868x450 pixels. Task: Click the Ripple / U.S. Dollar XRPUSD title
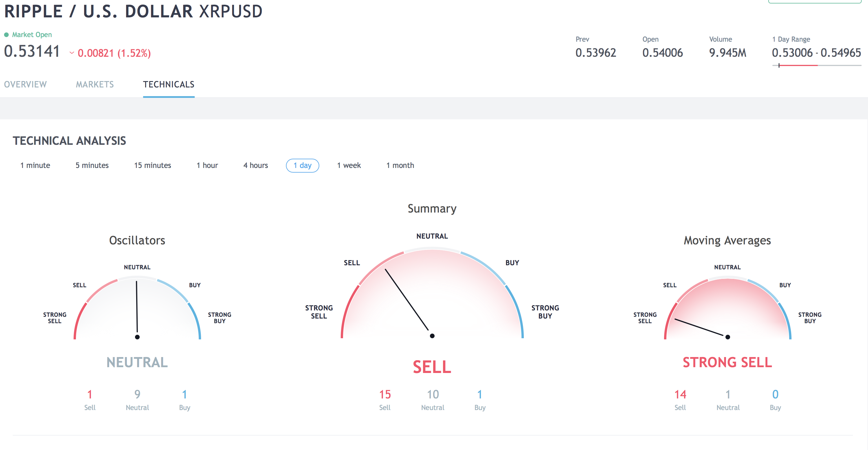[x=133, y=12]
